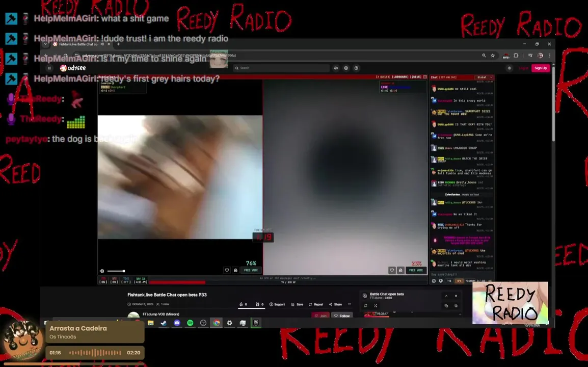Toggle playlist shuffle icon in Battle Chat playlist
This screenshot has width=588, height=367.
click(x=376, y=306)
